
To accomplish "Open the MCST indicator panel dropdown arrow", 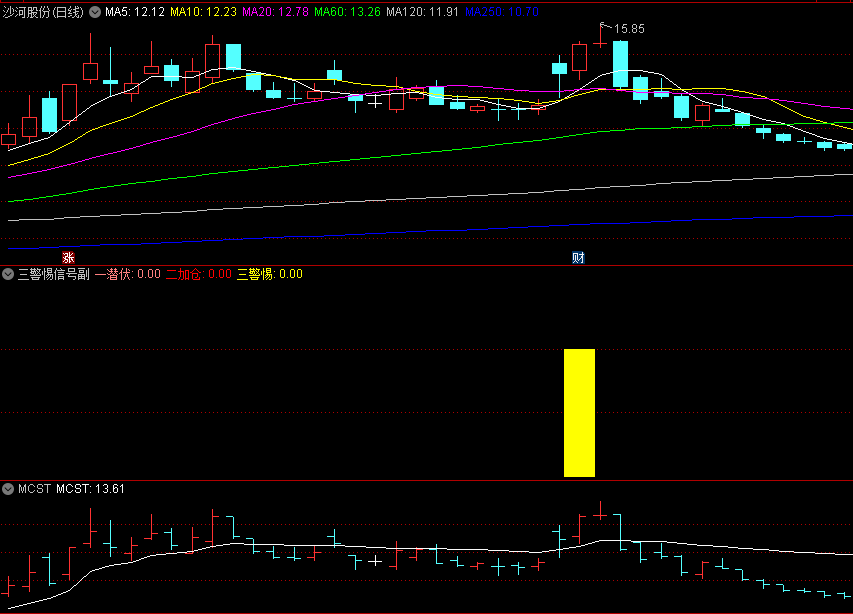I will (8, 489).
